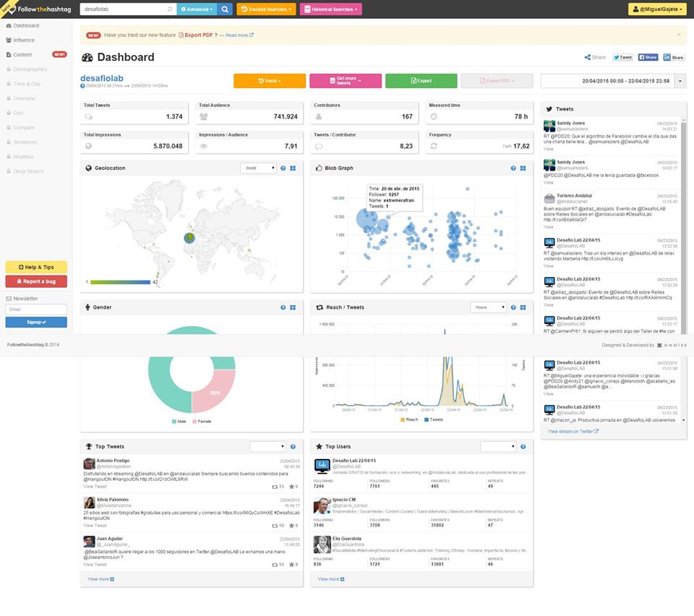694x616 pixels.
Task: Open Time & Day in the sidebar
Action: pyautogui.click(x=23, y=84)
